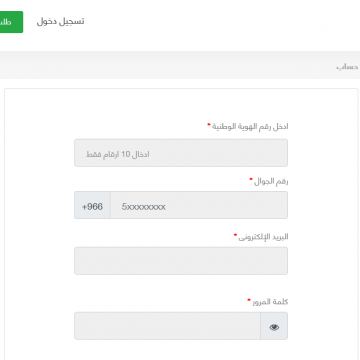Focus the البريد الإلكتروني email field
Screen dimensions: 360x360
coord(181,261)
